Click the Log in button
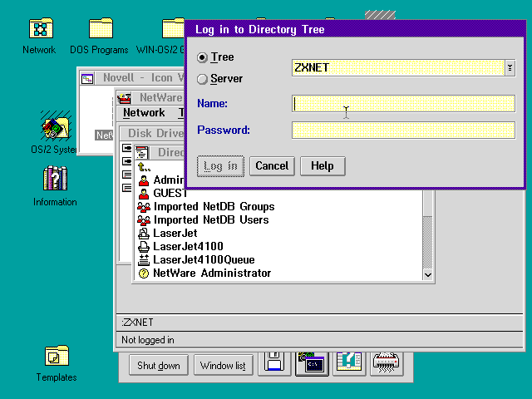532x399 pixels. pyautogui.click(x=220, y=166)
